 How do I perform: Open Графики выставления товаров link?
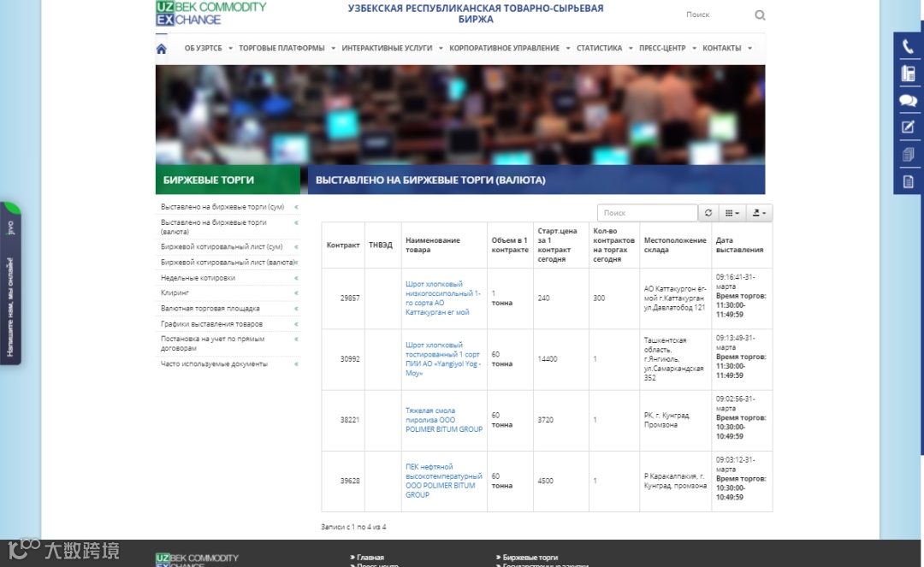click(211, 324)
